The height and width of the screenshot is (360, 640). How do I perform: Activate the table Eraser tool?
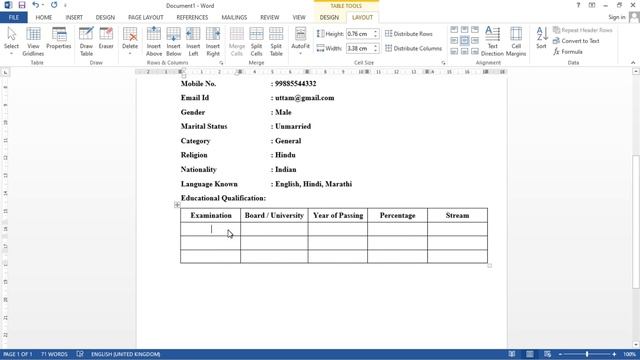(x=106, y=39)
